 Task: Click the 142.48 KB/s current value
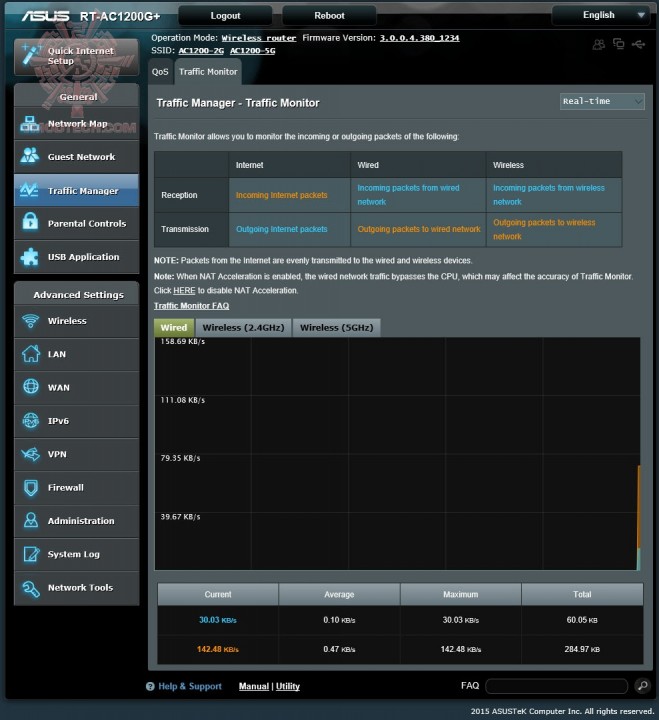(218, 649)
